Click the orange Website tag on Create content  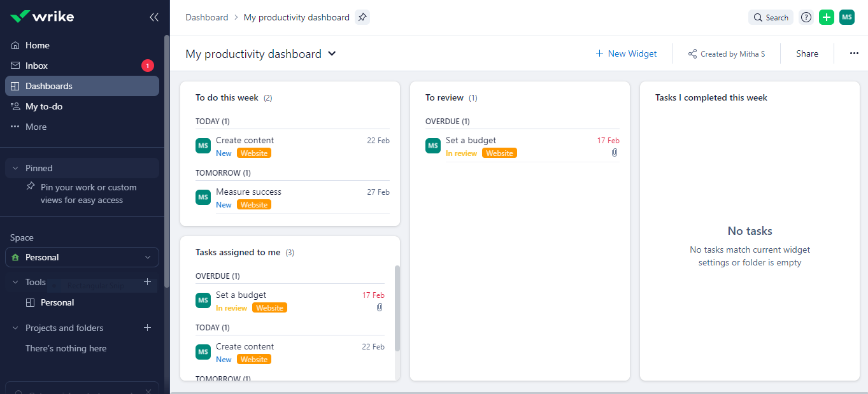(253, 153)
